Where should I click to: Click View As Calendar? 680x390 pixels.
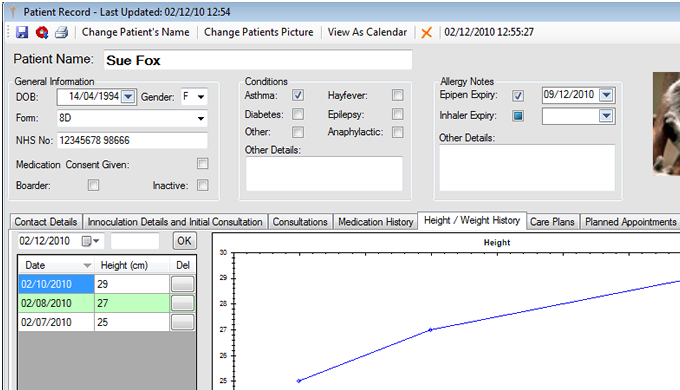(367, 32)
